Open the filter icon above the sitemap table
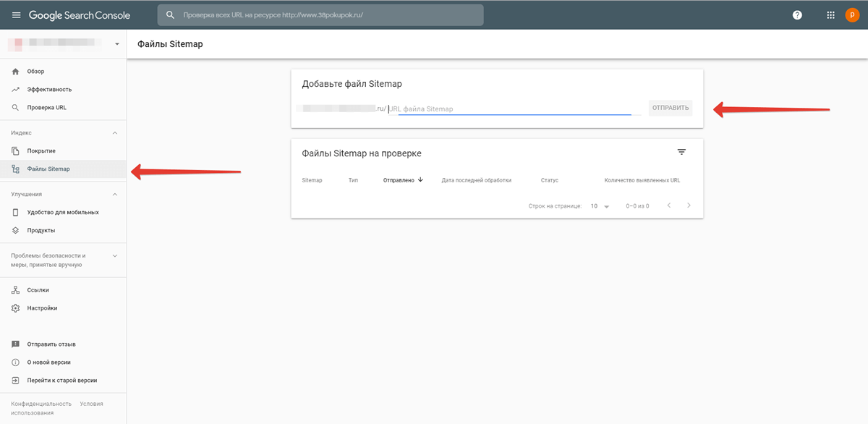The width and height of the screenshot is (868, 424). coord(681,152)
